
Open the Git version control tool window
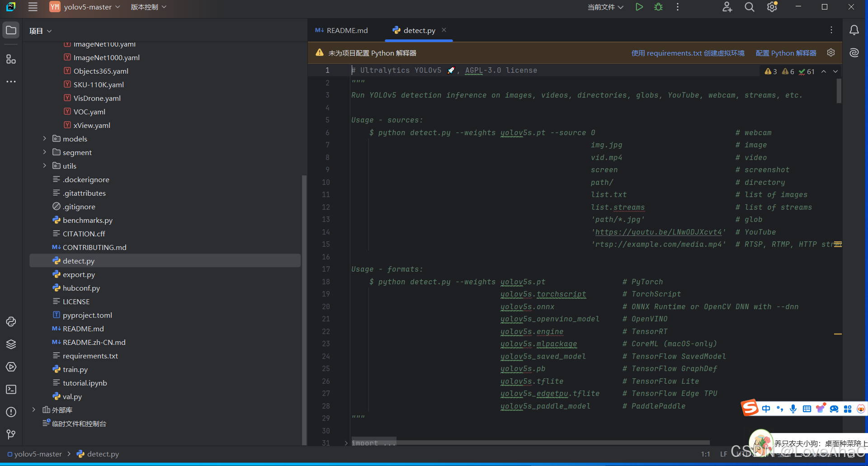coord(11,434)
